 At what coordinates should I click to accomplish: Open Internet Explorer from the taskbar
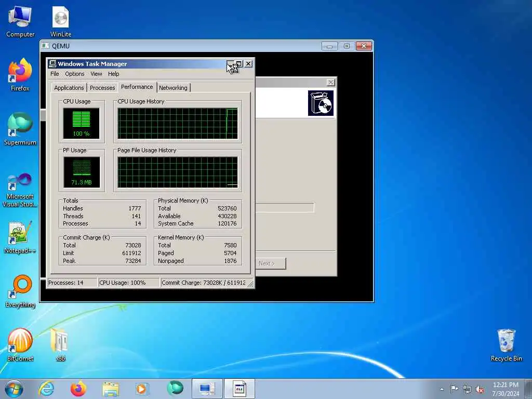(x=46, y=389)
